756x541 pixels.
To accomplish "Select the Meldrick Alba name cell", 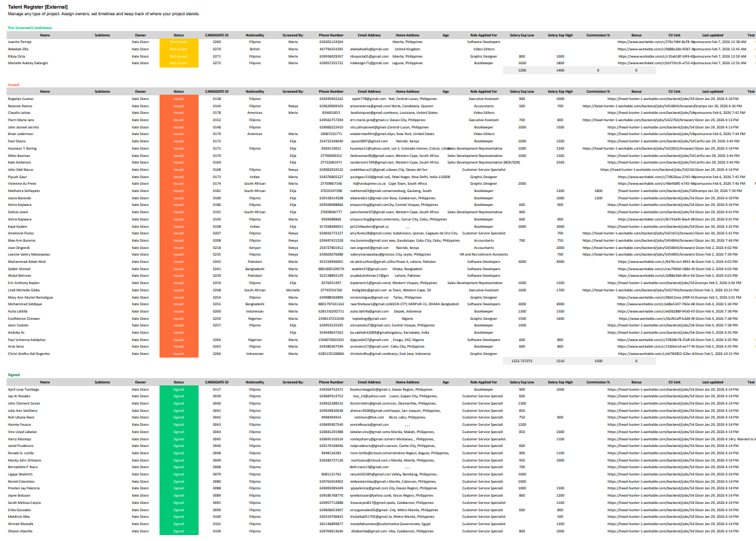I will (19, 517).
